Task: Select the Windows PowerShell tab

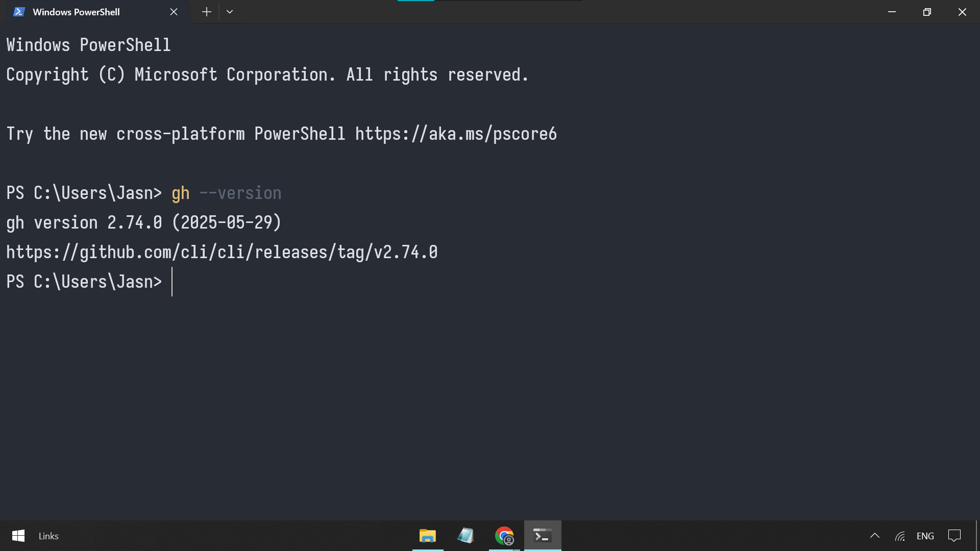Action: tap(97, 12)
